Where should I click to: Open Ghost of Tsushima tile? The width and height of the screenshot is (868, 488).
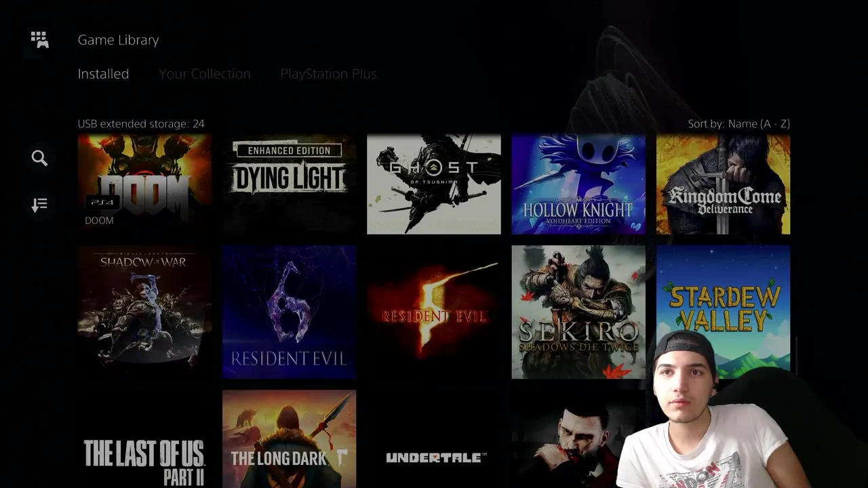click(x=434, y=184)
